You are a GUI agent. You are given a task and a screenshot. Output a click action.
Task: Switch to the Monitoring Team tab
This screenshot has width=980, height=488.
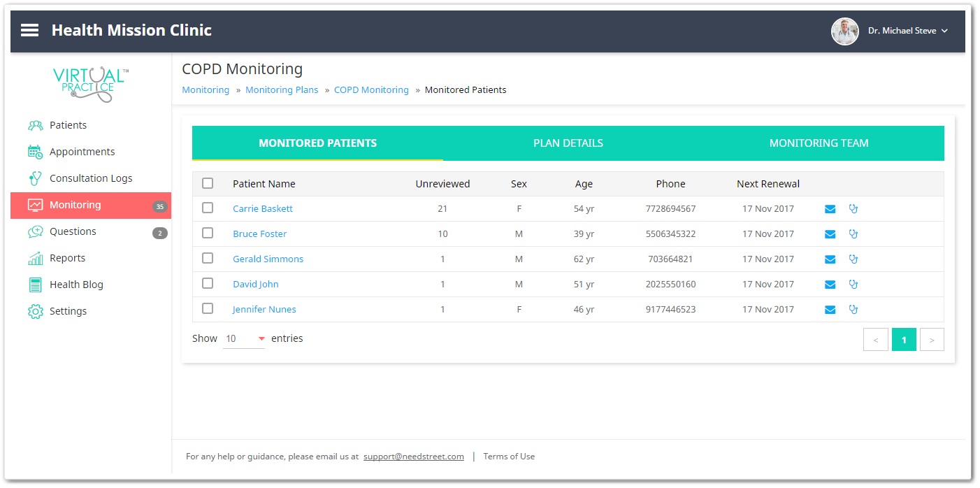pyautogui.click(x=819, y=143)
